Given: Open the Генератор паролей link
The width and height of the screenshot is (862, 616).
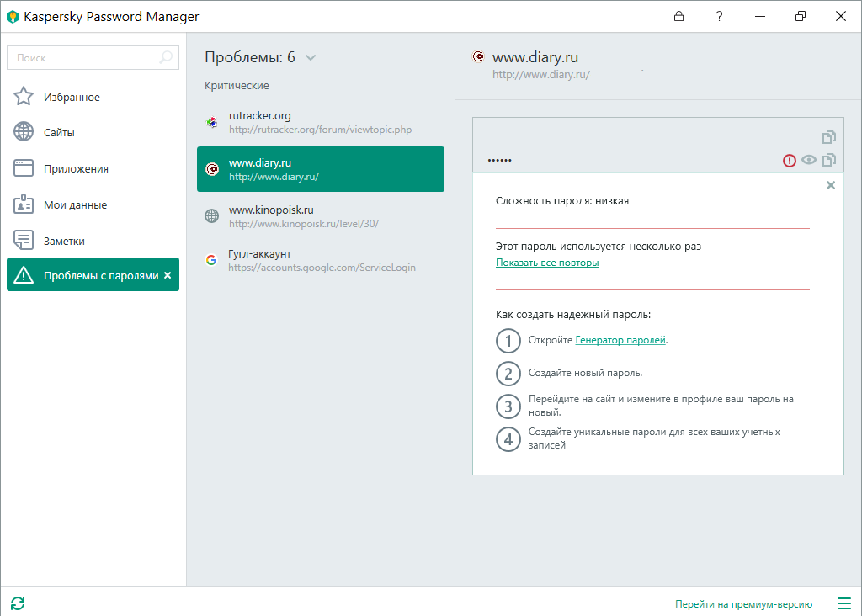Looking at the screenshot, I should (x=619, y=340).
